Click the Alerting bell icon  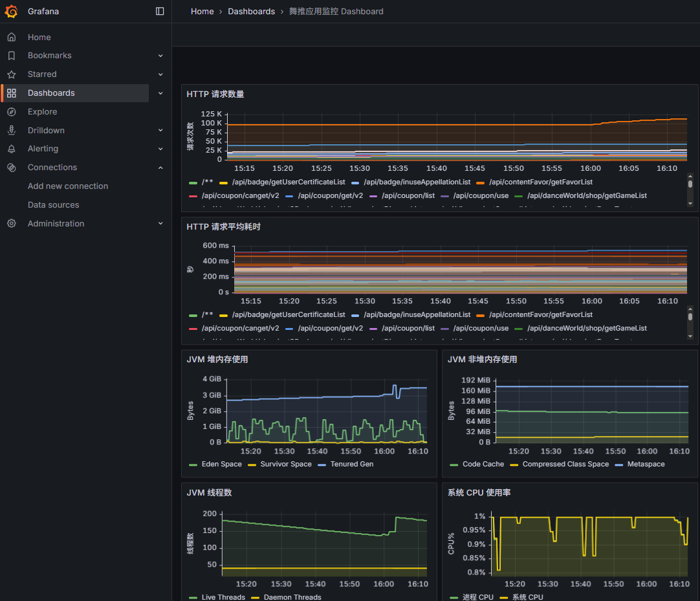pos(12,149)
